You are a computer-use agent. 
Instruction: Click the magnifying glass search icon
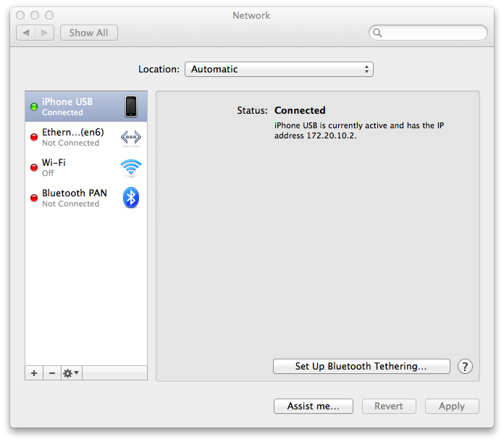coord(378,33)
